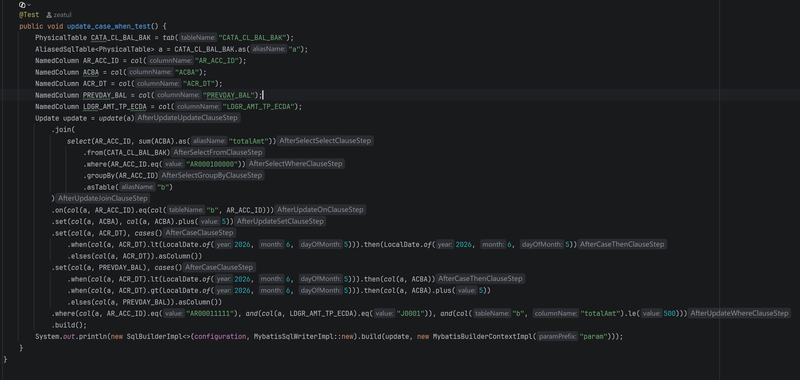Click the "LDGR_AMT_TP_ECDA" string literal
The image size is (800, 380).
click(258, 107)
